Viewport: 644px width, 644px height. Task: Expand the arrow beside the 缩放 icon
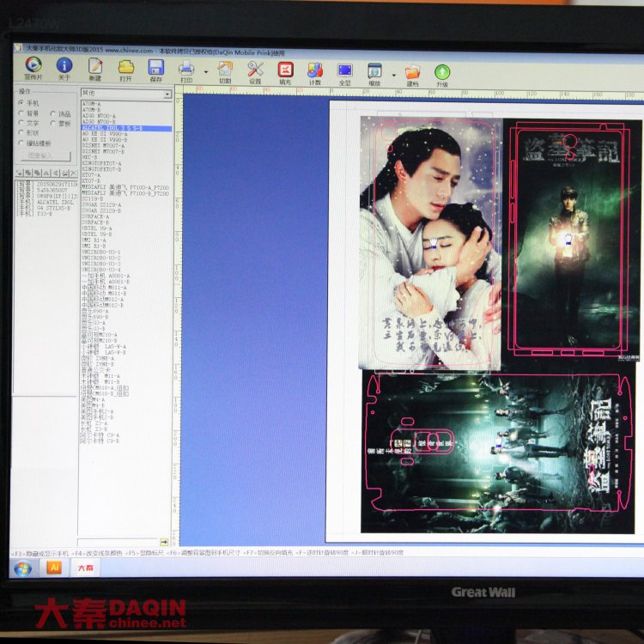pos(394,76)
